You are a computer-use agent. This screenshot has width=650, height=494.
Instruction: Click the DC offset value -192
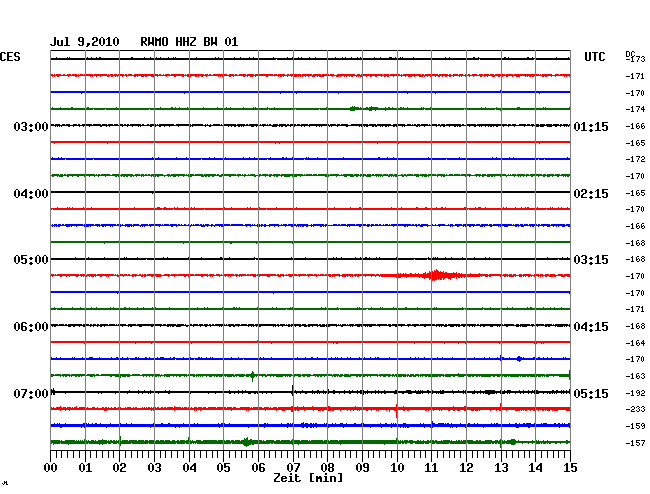[x=635, y=393]
